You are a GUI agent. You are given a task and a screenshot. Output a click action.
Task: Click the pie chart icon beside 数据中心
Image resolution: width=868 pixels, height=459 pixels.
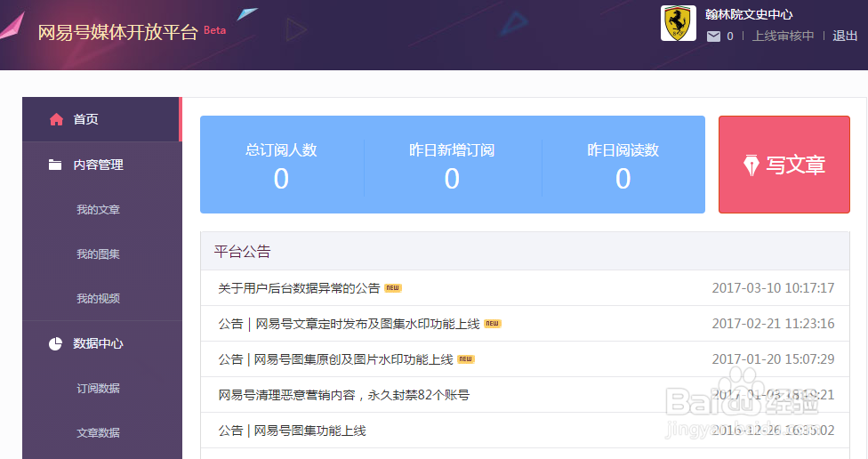[x=55, y=344]
